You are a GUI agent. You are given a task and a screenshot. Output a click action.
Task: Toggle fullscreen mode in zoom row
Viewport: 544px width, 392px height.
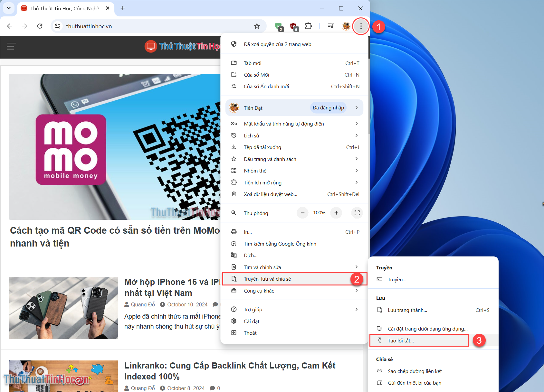coord(357,213)
